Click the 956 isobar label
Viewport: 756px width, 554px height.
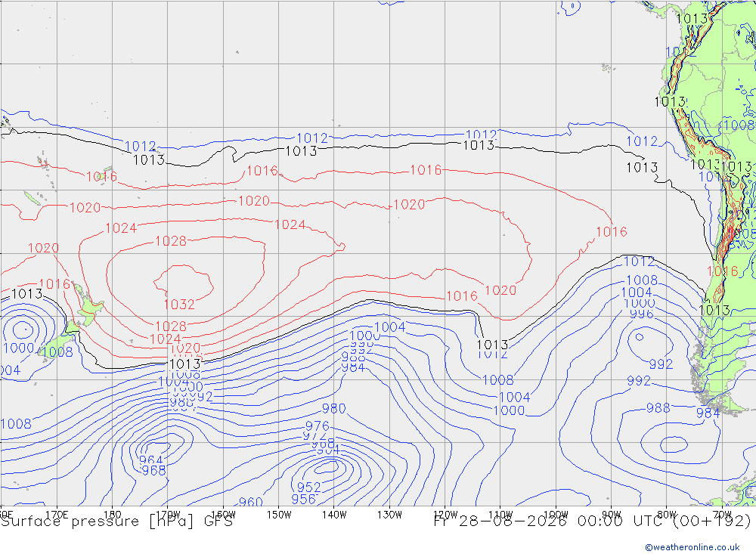click(303, 499)
